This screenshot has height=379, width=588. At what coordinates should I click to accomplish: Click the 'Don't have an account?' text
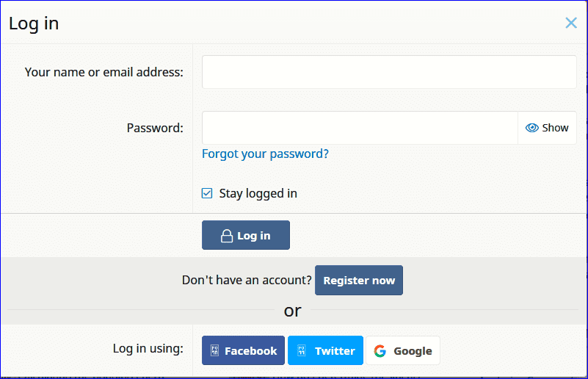247,281
